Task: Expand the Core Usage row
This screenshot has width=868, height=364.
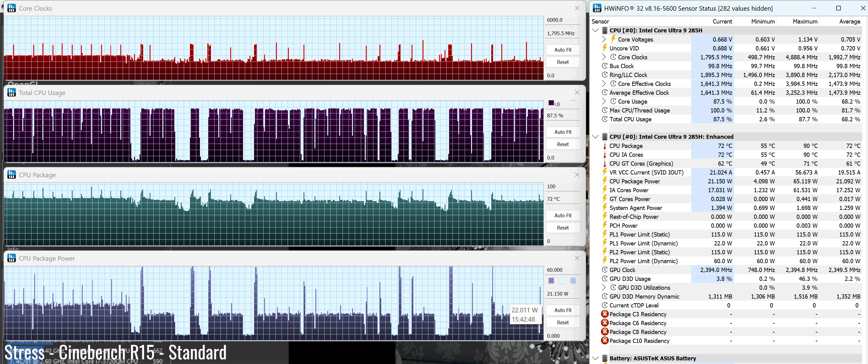Action: tap(604, 101)
